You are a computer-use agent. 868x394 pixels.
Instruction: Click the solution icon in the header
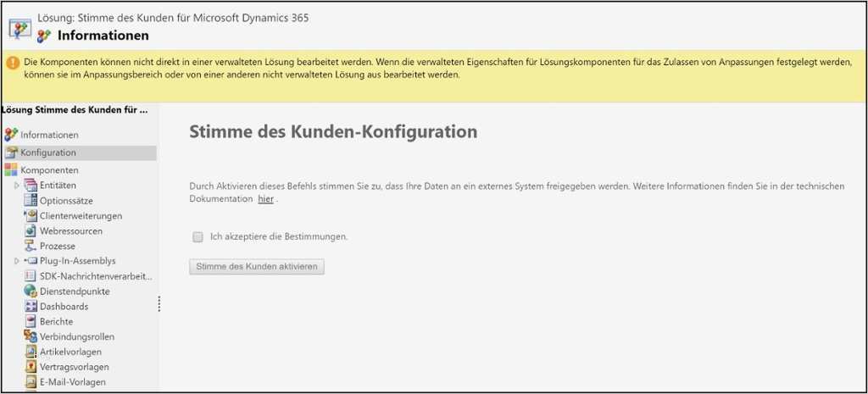point(20,28)
